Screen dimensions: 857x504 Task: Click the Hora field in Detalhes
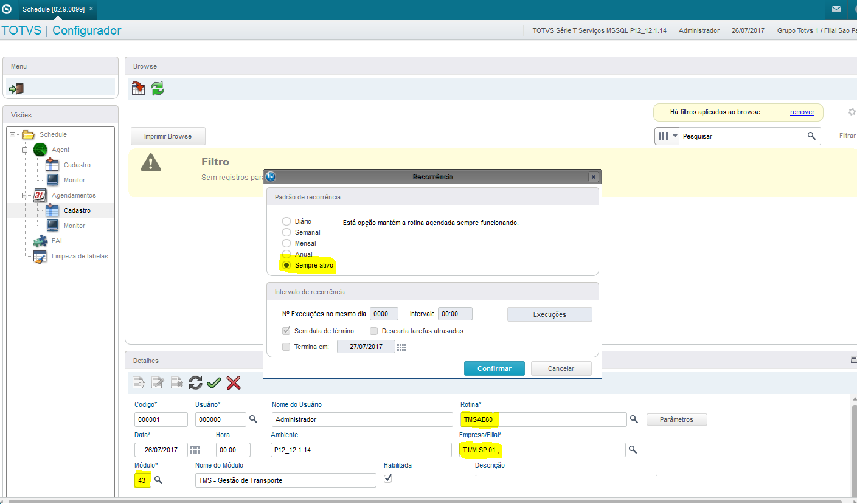point(233,450)
